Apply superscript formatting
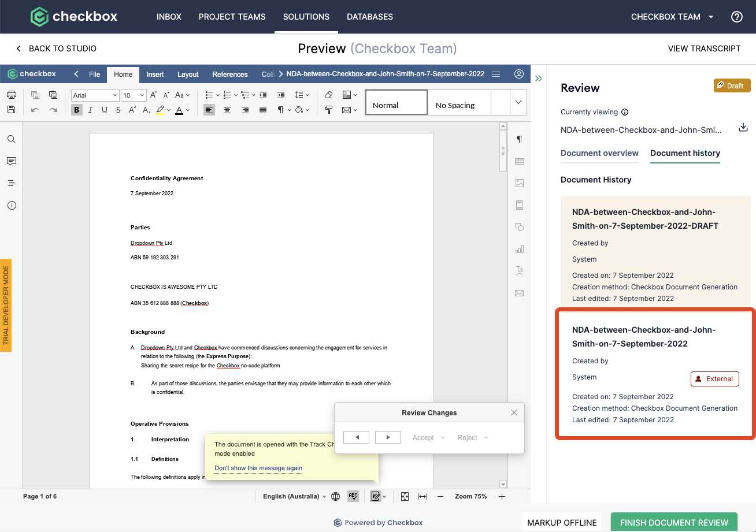This screenshot has height=532, width=756. 132,110
